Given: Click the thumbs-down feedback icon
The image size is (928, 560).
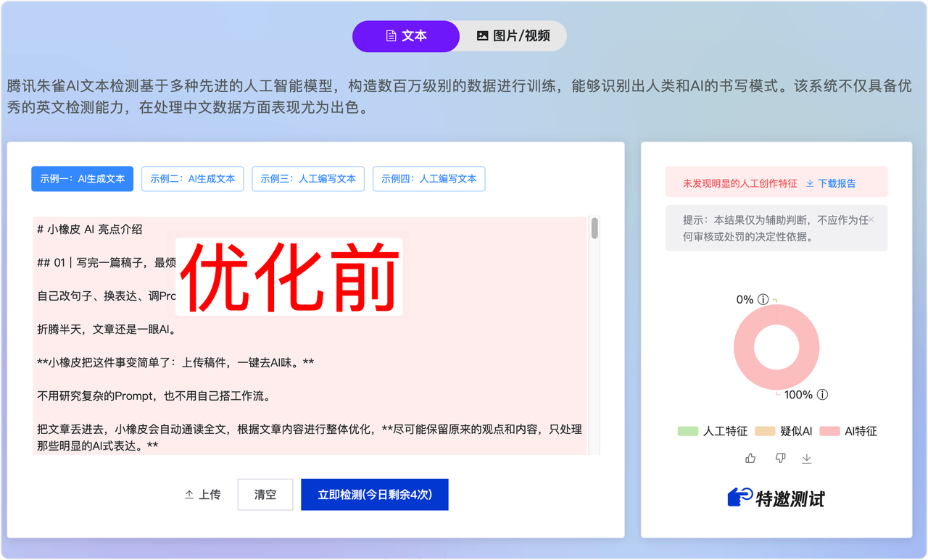Looking at the screenshot, I should coord(780,458).
